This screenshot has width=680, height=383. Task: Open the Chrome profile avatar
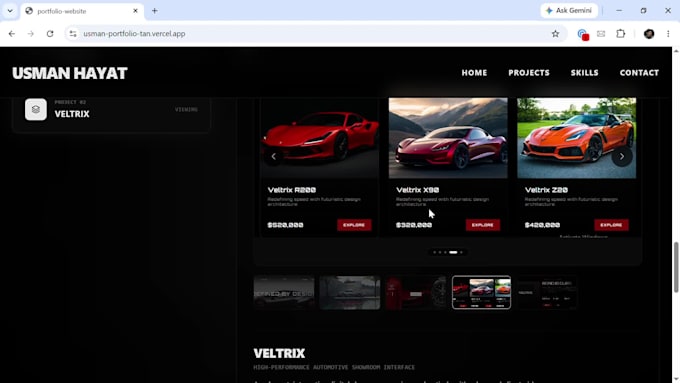(649, 34)
